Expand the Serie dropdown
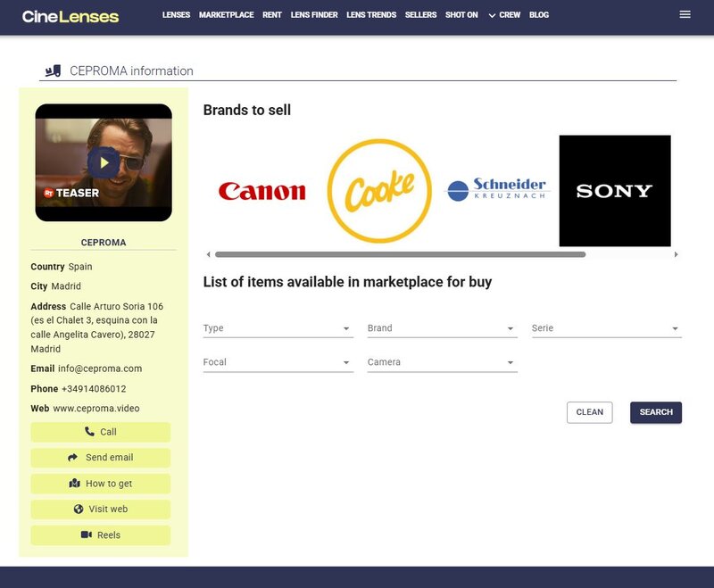 (606, 328)
